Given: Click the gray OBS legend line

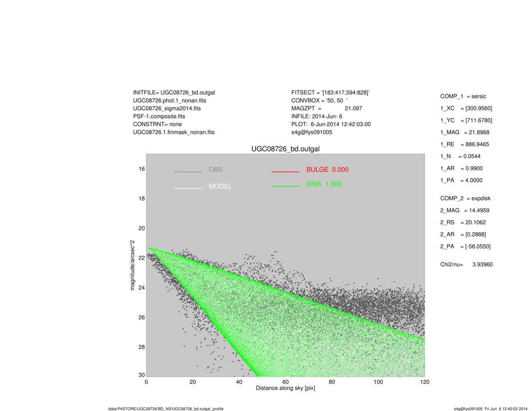Looking at the screenshot, I should point(188,172).
